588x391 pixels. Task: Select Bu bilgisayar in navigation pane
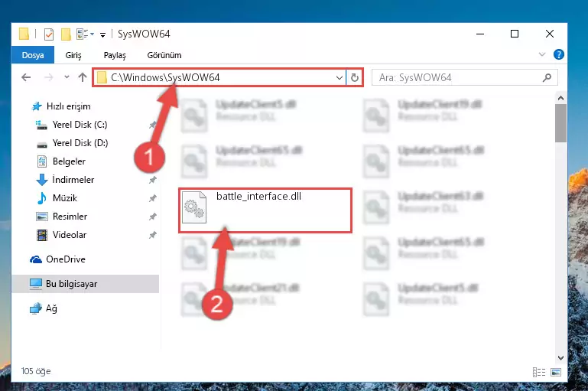tap(86, 284)
